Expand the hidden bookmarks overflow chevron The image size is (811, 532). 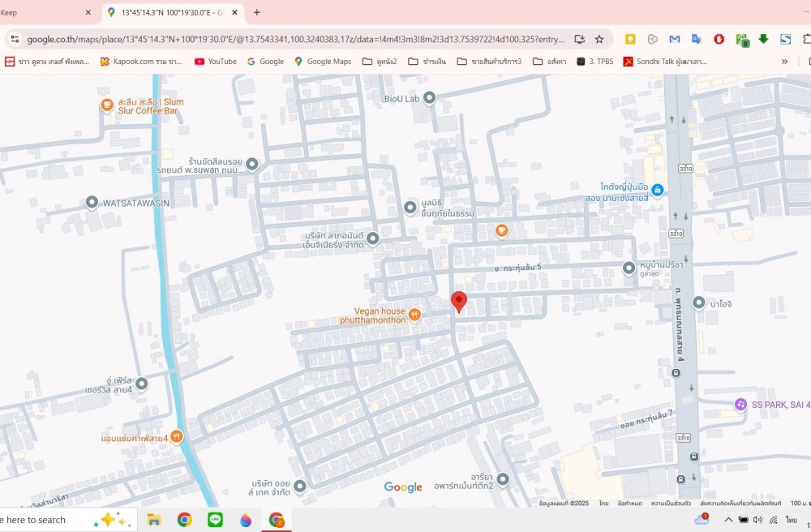point(784,62)
